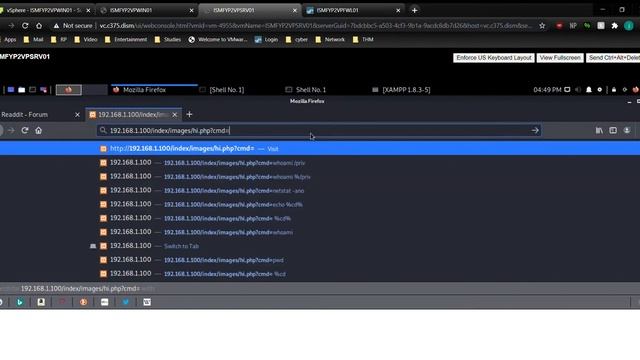
Task: Switch to ISMFYP2VPFW01 Chrome tab
Action: pos(353,10)
